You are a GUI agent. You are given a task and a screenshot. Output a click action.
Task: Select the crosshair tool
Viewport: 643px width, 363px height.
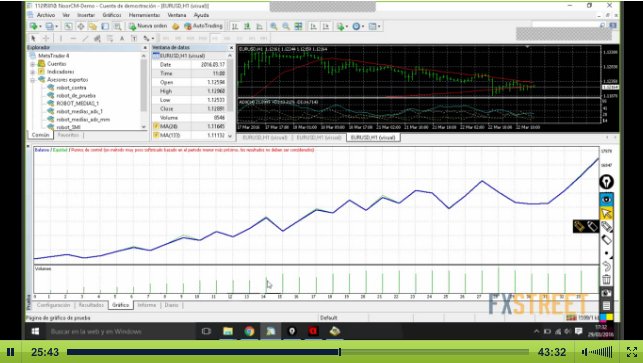click(46, 38)
